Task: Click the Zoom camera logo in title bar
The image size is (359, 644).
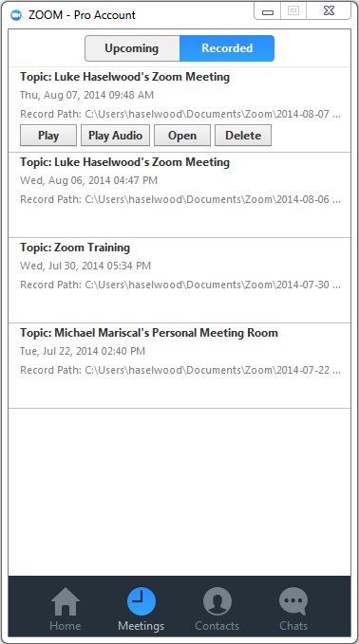Action: tap(16, 15)
